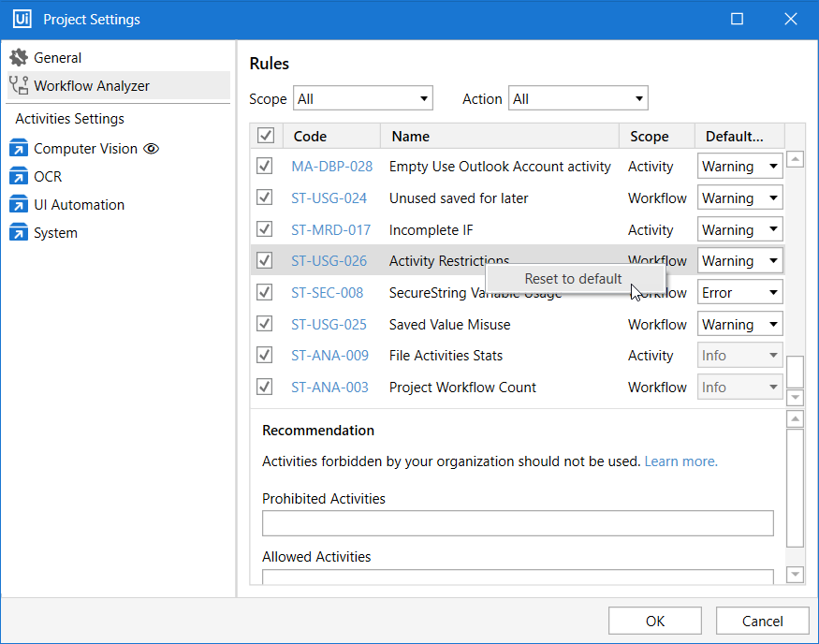Select the UI Automation icon
The image size is (819, 644).
coord(19,205)
